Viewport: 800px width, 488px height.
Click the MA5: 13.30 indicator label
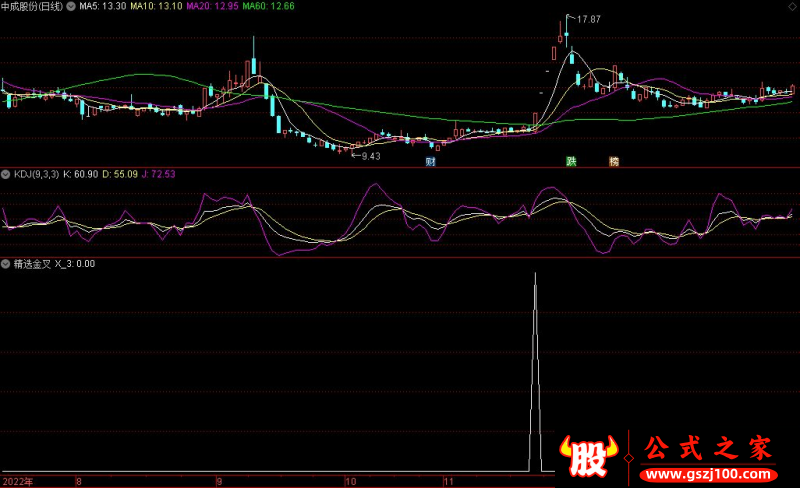[102, 6]
